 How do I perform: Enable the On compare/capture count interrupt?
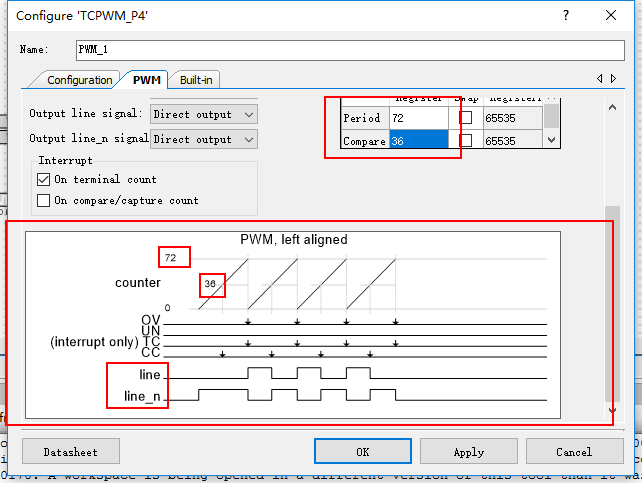pyautogui.click(x=43, y=201)
